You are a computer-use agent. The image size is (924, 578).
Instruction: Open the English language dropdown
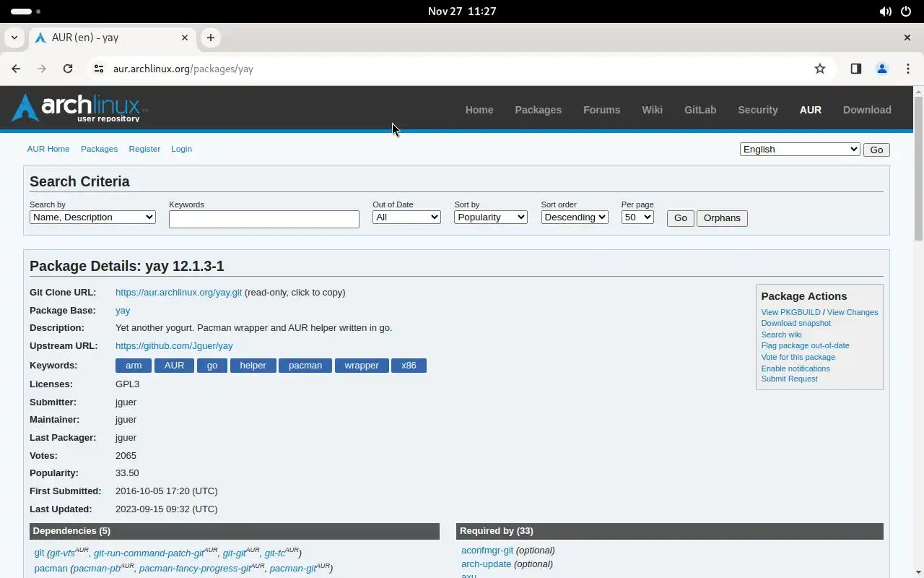click(800, 149)
